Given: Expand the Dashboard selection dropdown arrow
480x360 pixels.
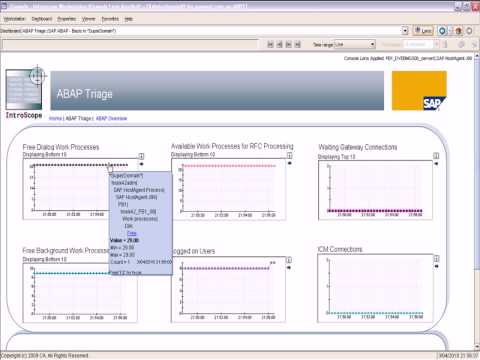Looking at the screenshot, I should (x=405, y=31).
